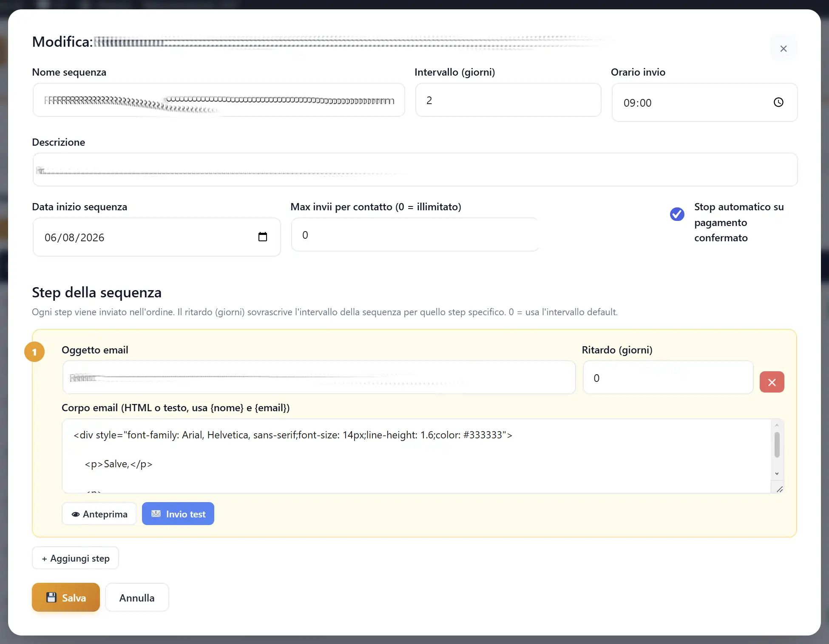Click the Intervallo (giorni) field

[508, 100]
